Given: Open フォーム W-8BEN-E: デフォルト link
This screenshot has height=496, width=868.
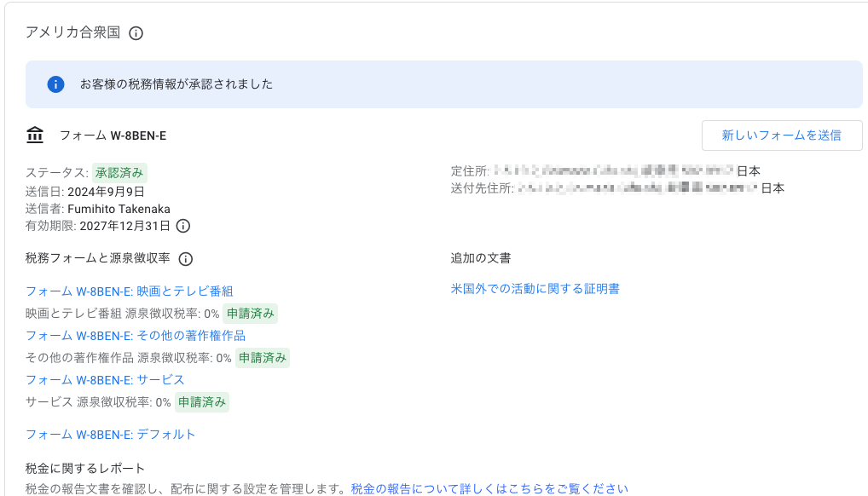Looking at the screenshot, I should click(x=111, y=435).
